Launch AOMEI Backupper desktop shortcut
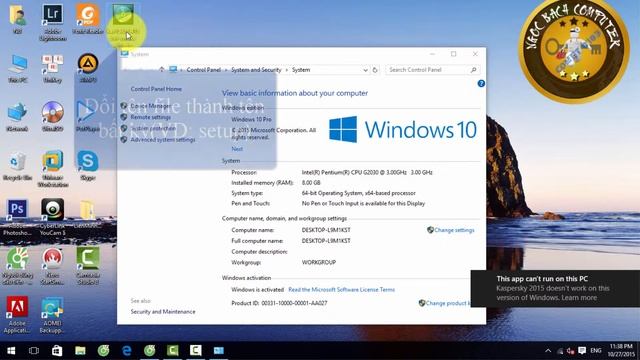The image size is (640, 360). click(x=52, y=315)
